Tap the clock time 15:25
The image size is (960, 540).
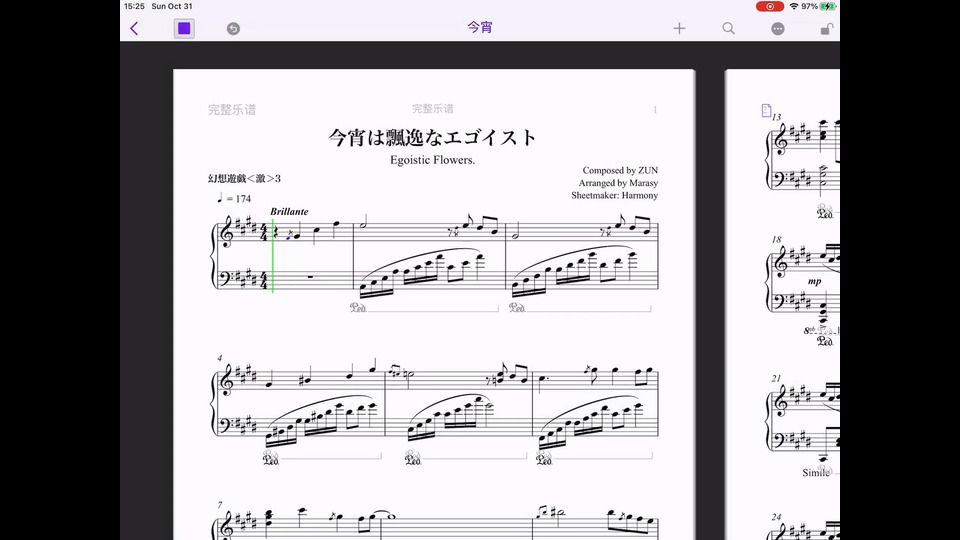134,6
